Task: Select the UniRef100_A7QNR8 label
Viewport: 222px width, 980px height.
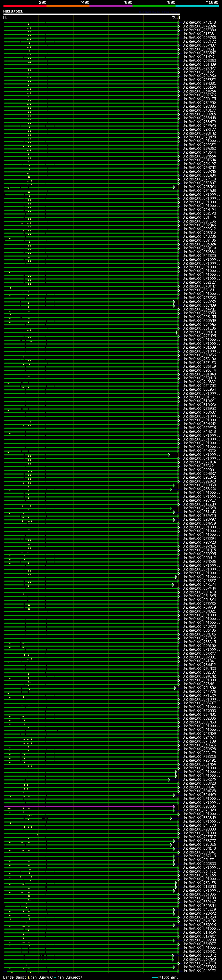Action: (x=199, y=137)
